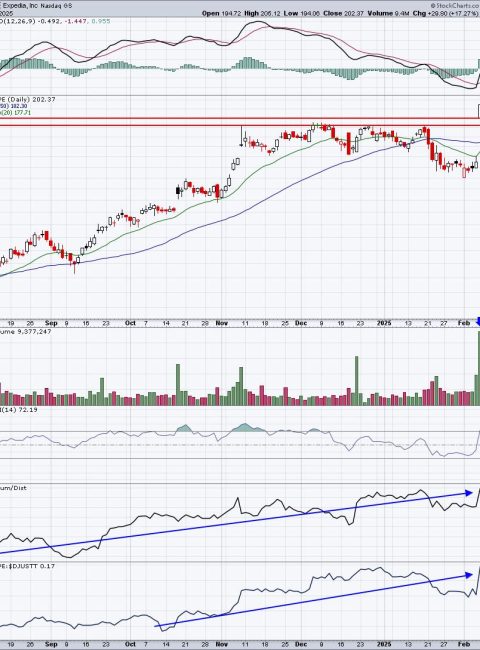The height and width of the screenshot is (650, 480).
Task: Click the Chg +29.80 (+17.27%) value
Action: pyautogui.click(x=445, y=13)
